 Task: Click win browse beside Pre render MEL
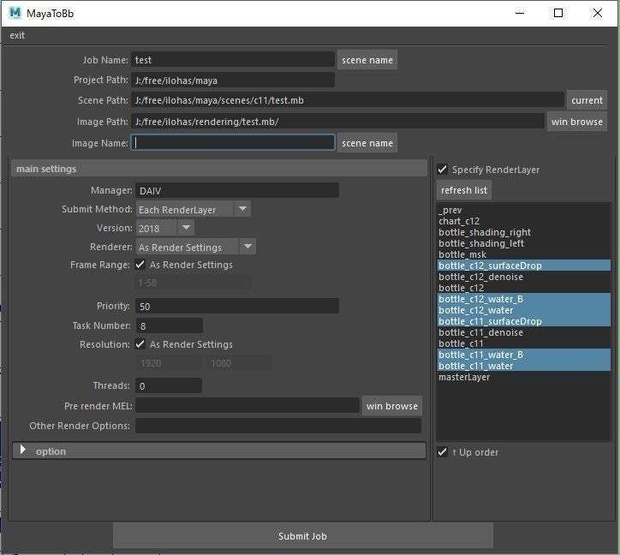[391, 406]
